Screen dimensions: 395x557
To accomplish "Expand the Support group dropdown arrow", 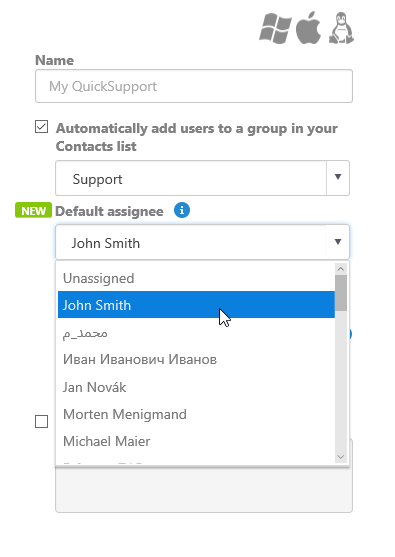I will click(x=338, y=178).
